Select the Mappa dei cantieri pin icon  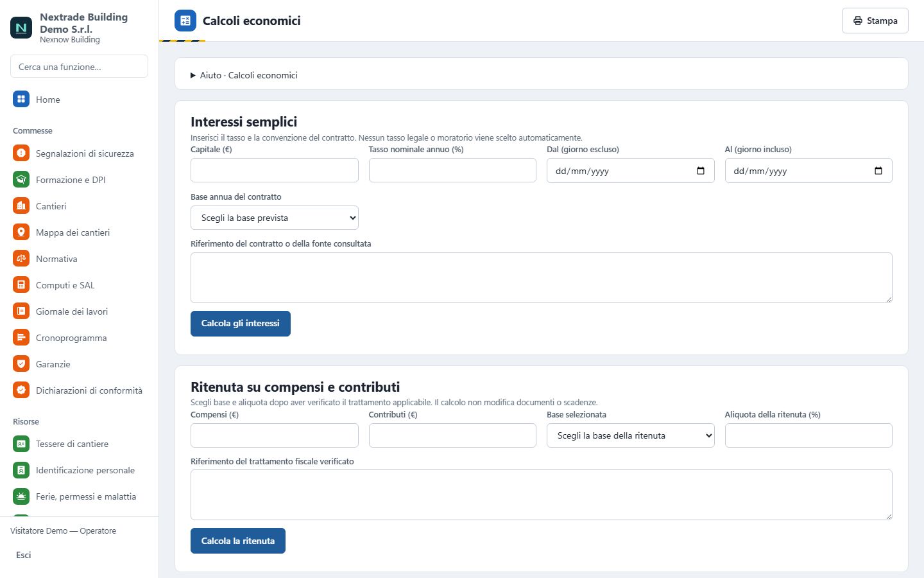point(21,232)
